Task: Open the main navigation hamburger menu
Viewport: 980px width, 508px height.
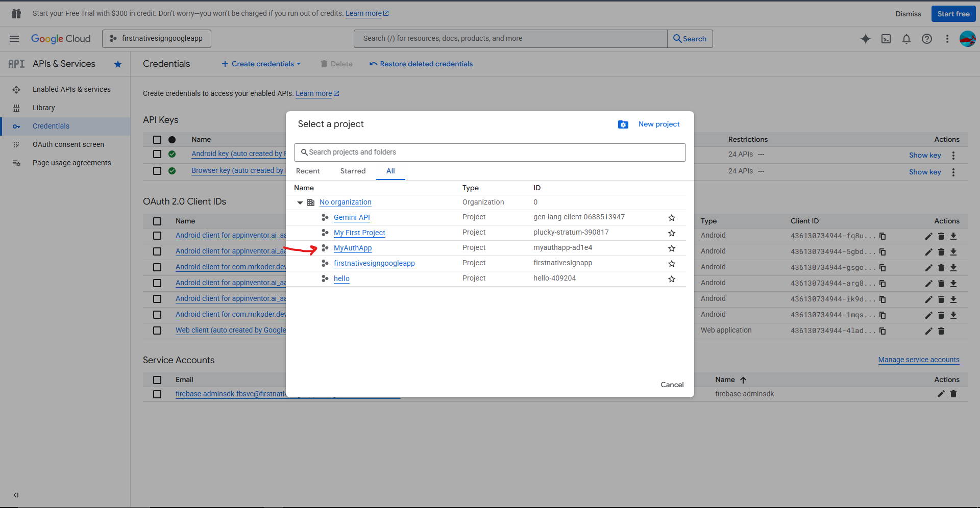Action: click(x=14, y=39)
